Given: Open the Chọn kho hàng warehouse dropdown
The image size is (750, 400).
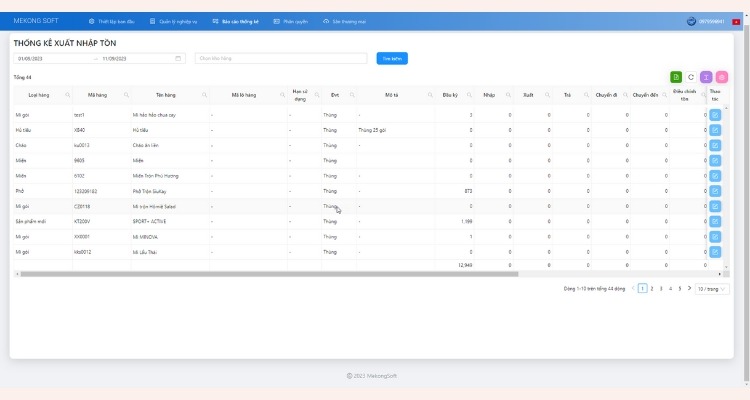Looking at the screenshot, I should [x=281, y=58].
